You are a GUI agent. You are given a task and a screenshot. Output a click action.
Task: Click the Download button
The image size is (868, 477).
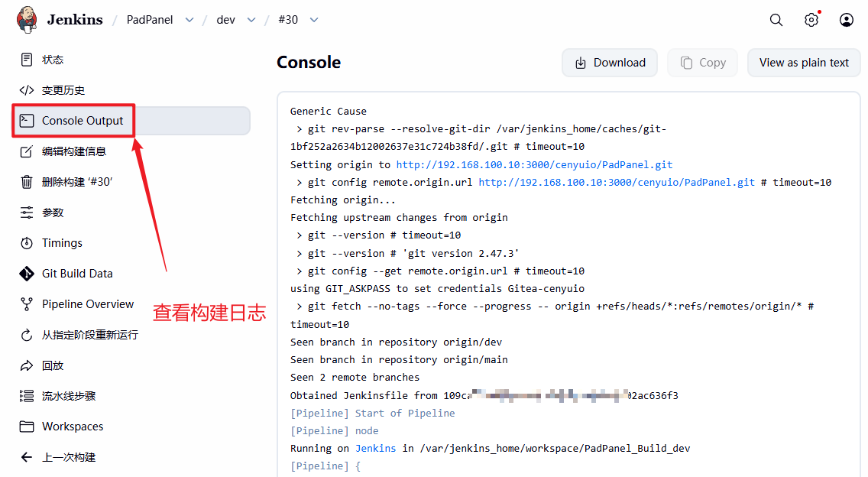pyautogui.click(x=610, y=63)
